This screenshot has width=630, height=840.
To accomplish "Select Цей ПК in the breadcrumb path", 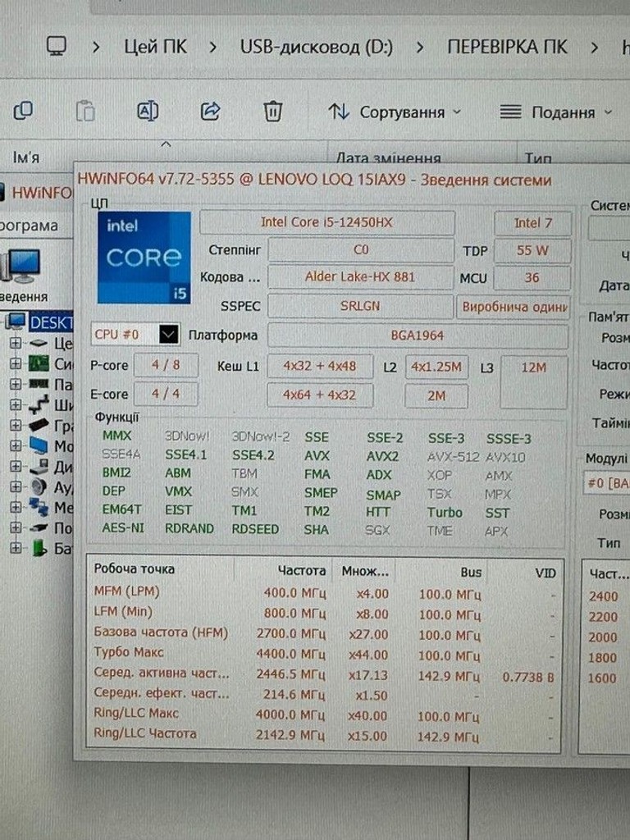I will [155, 47].
